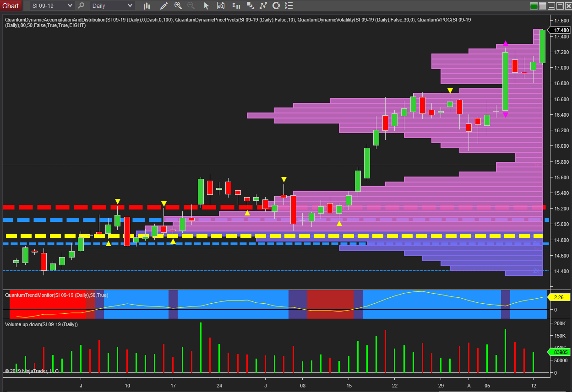Screen dimensions: 572x392
Task: Open the data series windows icon
Action: [250, 6]
